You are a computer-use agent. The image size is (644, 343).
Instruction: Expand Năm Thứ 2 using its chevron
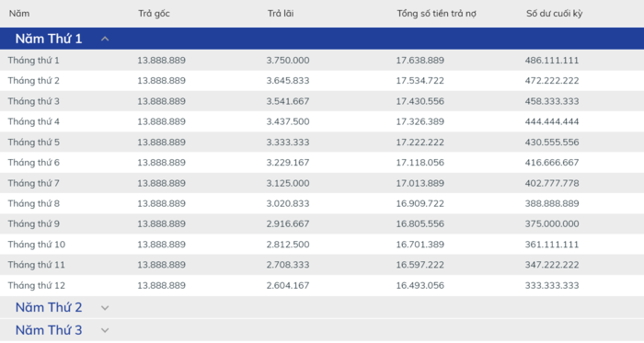coord(105,308)
